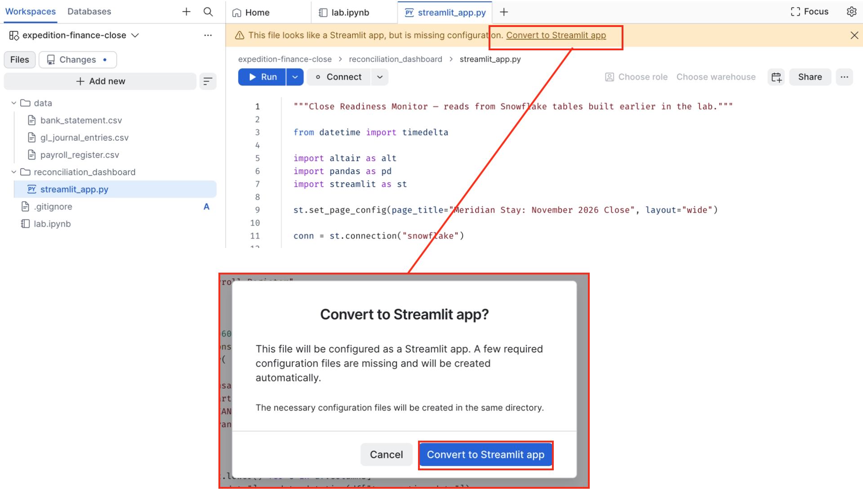Open workspace more options ellipsis
863x504 pixels.
click(208, 35)
